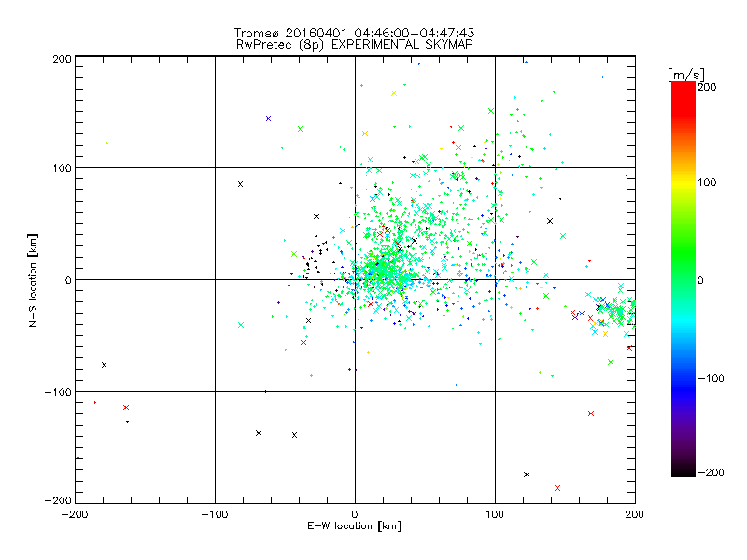Click color bar label '-100'

click(x=711, y=379)
